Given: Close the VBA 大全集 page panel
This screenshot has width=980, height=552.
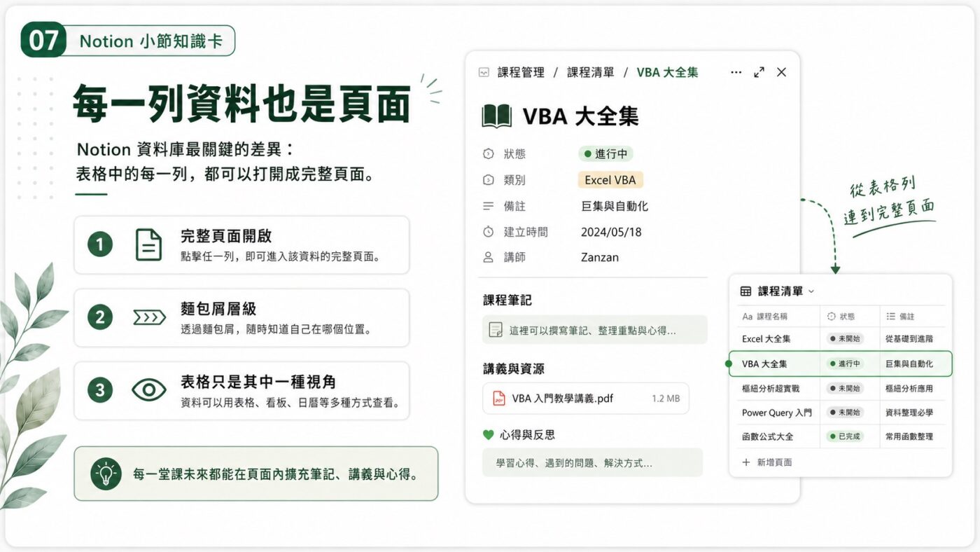Looking at the screenshot, I should (782, 72).
